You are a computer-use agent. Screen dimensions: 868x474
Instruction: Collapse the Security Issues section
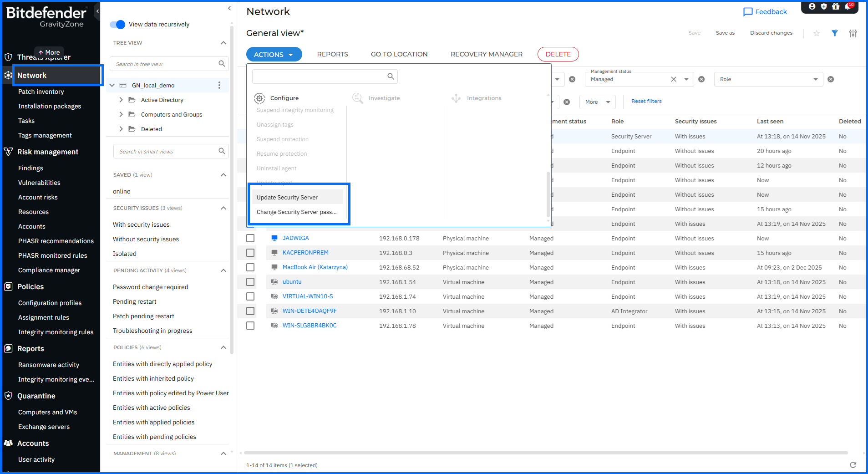[x=223, y=208]
